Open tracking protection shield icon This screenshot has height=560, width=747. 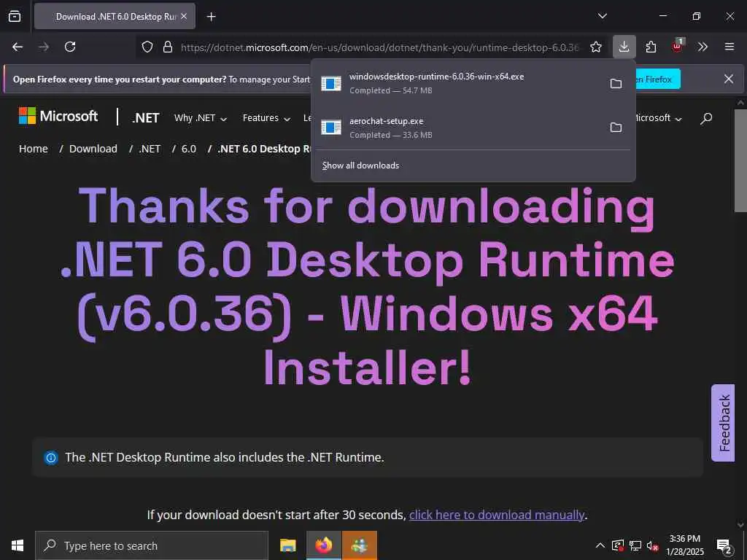(147, 47)
